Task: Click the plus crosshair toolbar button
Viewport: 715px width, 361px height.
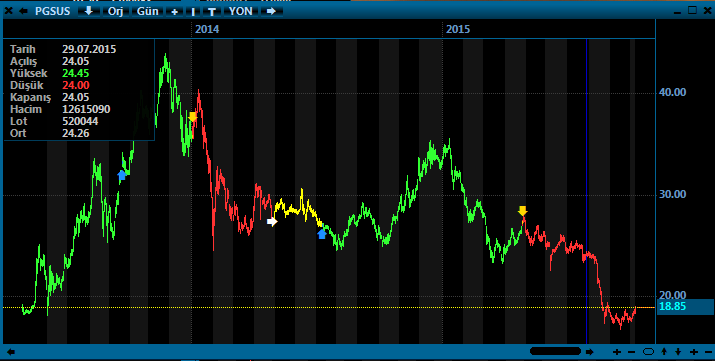Action: click(174, 11)
